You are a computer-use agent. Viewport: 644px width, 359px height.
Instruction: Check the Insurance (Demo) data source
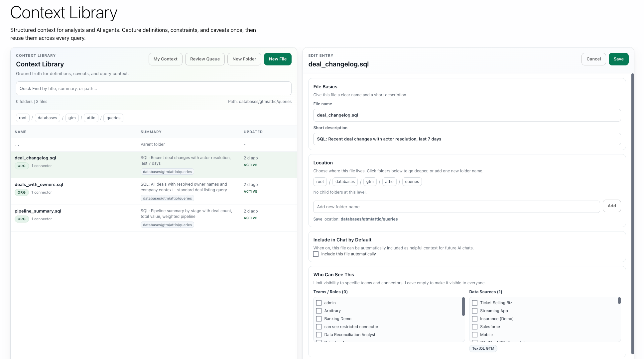(x=475, y=319)
